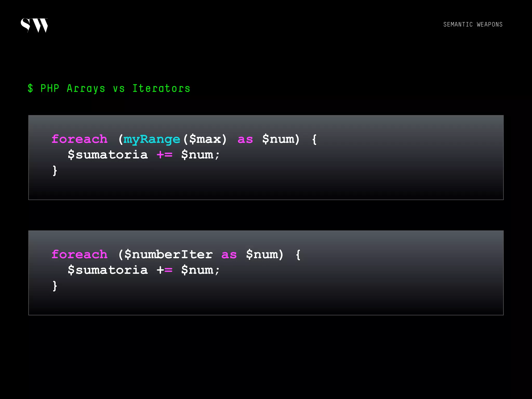The width and height of the screenshot is (532, 399).
Task: Click '$sumatoria' in the first code block
Action: click(x=108, y=155)
